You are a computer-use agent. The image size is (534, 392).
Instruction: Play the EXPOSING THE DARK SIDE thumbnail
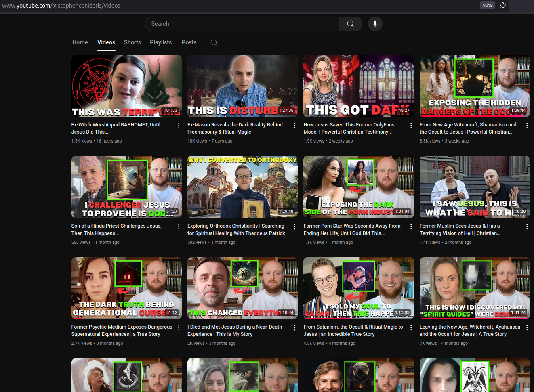point(359,187)
